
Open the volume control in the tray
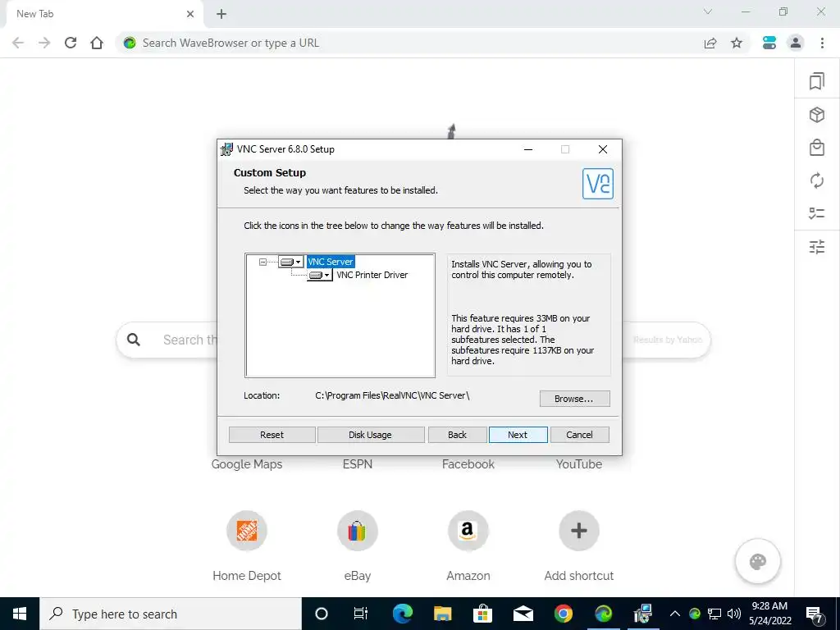tap(734, 614)
